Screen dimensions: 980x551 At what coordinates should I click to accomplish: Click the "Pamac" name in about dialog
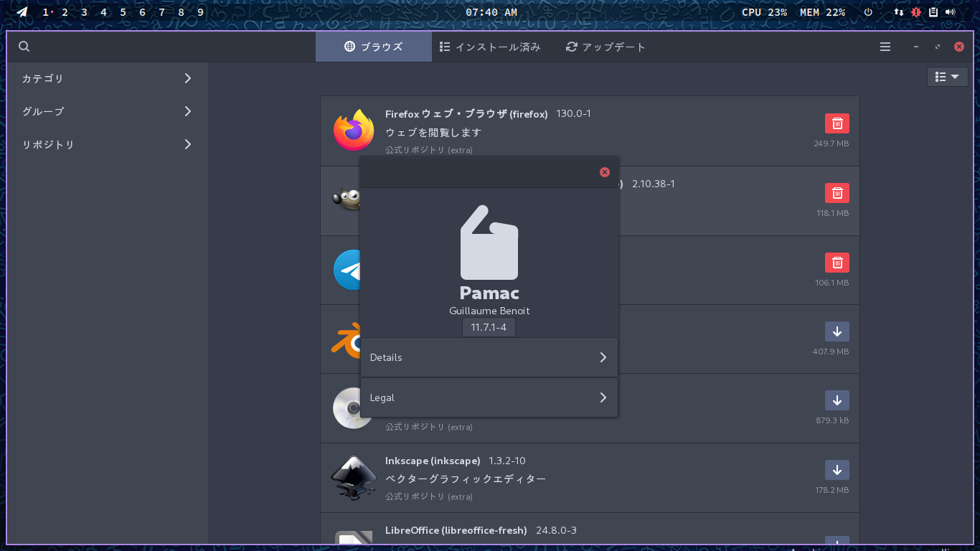pyautogui.click(x=489, y=293)
